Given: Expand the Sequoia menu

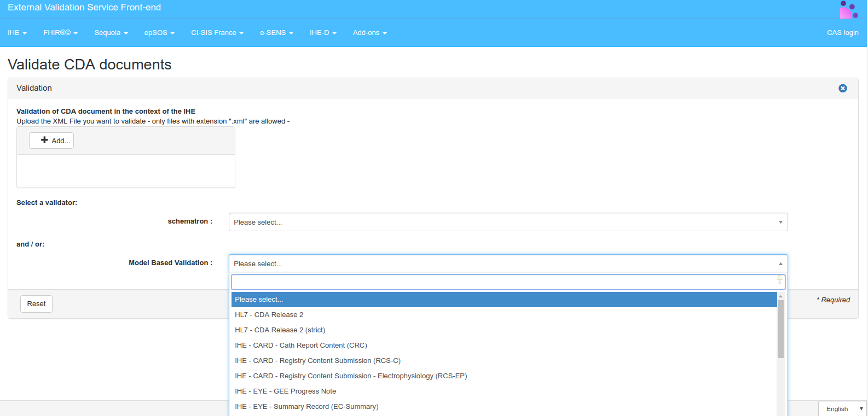Looking at the screenshot, I should (111, 33).
